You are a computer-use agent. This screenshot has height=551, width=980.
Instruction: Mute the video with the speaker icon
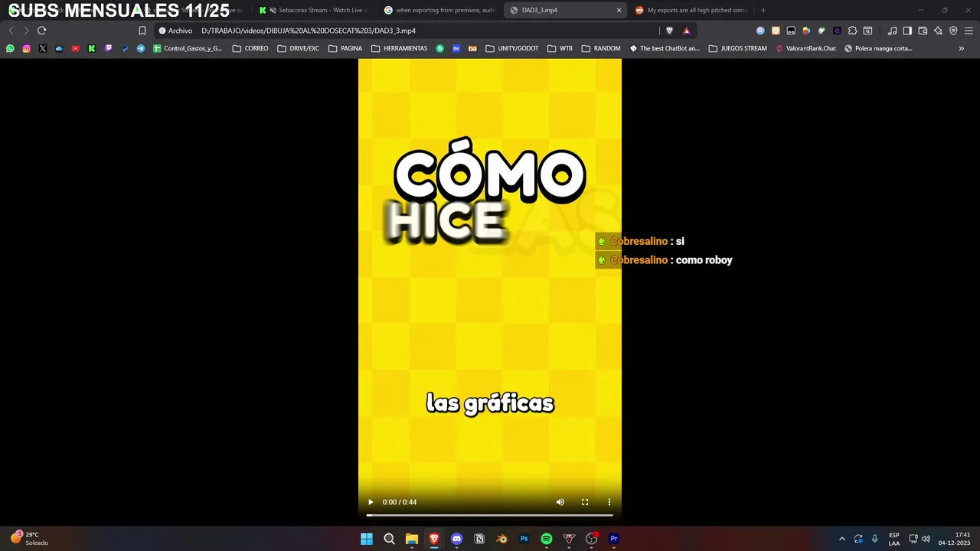pos(560,502)
